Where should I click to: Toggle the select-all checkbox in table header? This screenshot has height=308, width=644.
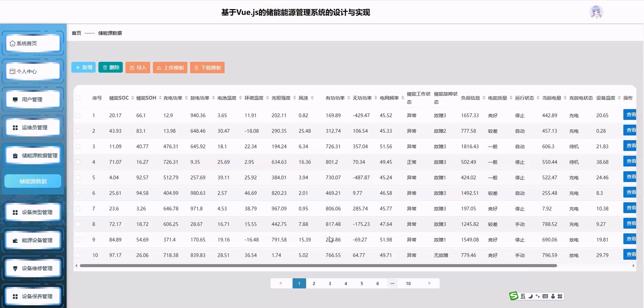[x=78, y=98]
